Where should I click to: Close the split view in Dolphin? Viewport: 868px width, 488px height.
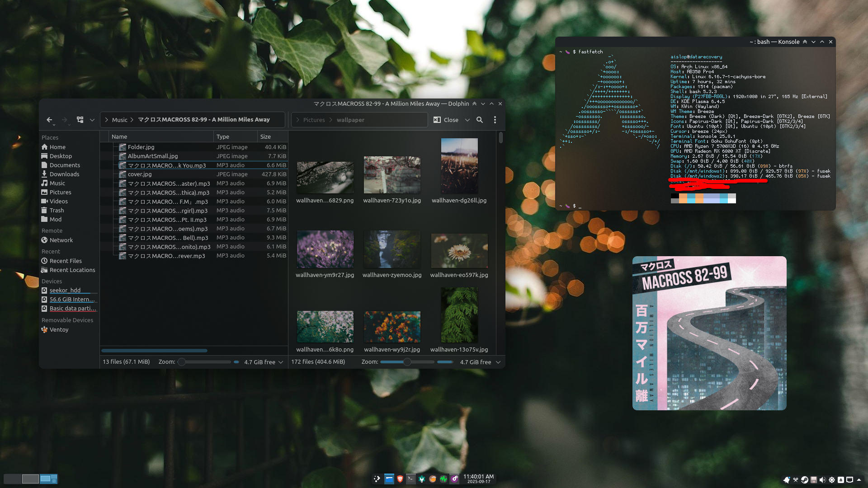446,120
